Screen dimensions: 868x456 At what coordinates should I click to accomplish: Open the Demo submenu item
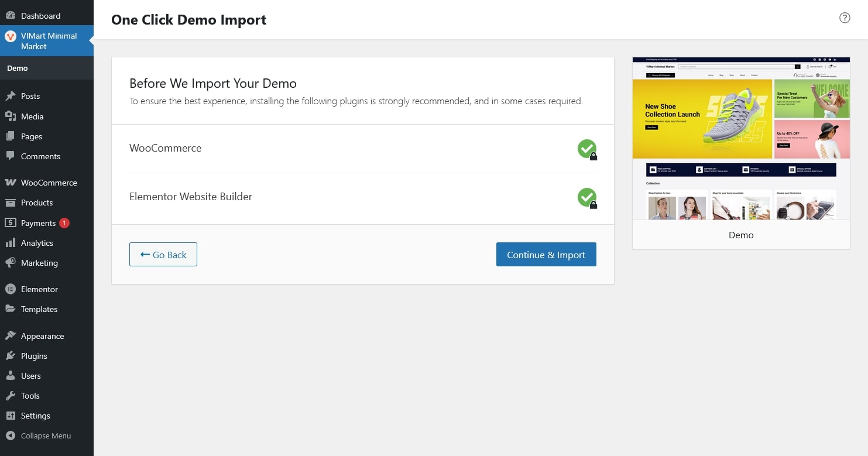[18, 68]
